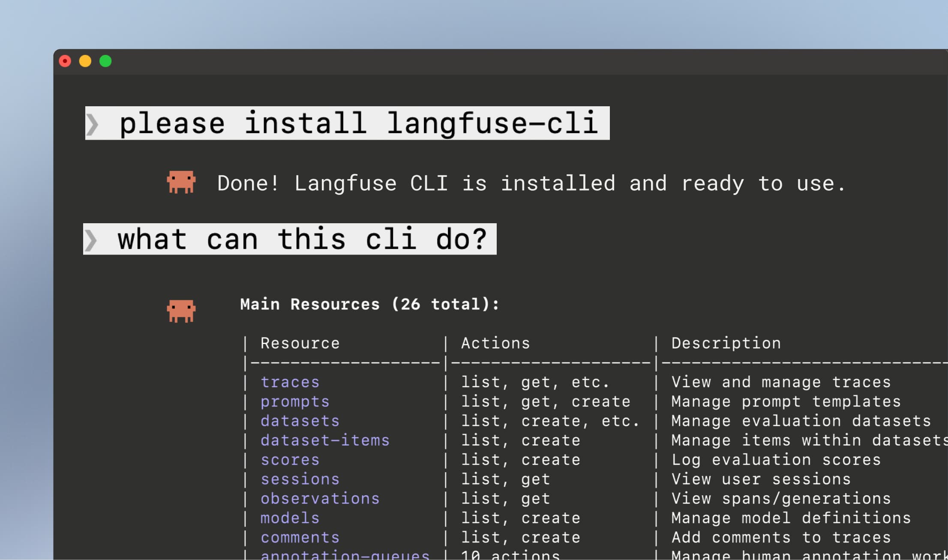Select the 'observations' resource name

[320, 499]
